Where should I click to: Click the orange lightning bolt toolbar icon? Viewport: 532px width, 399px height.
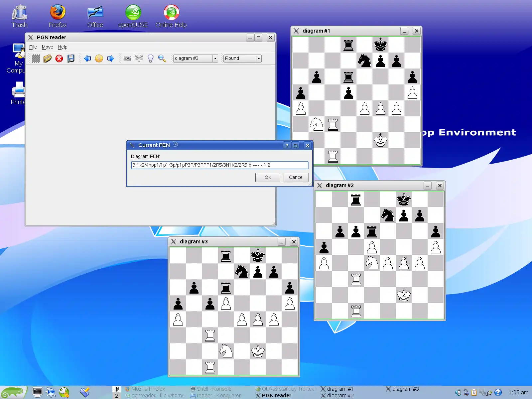click(x=99, y=59)
